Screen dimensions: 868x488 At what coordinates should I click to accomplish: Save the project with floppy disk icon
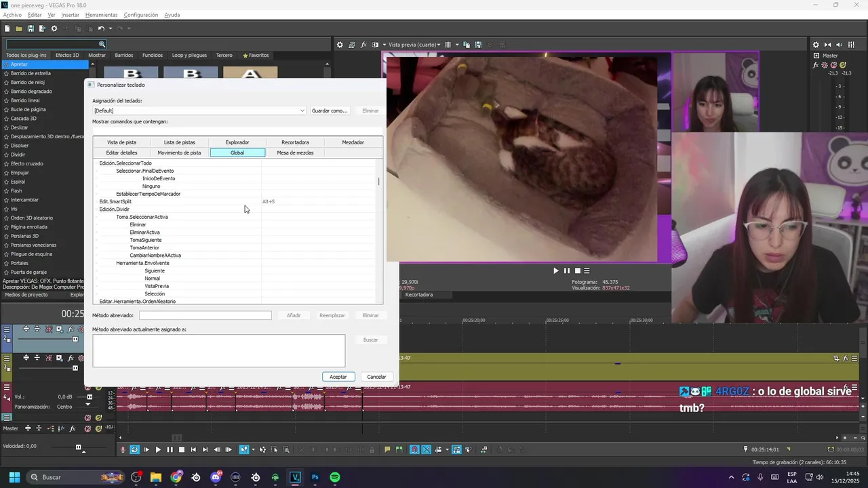pyautogui.click(x=31, y=28)
